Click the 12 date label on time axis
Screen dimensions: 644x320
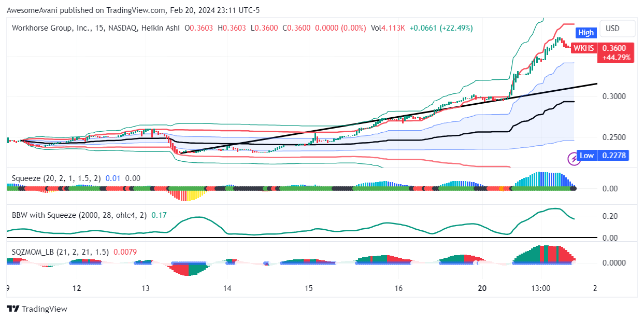77,288
